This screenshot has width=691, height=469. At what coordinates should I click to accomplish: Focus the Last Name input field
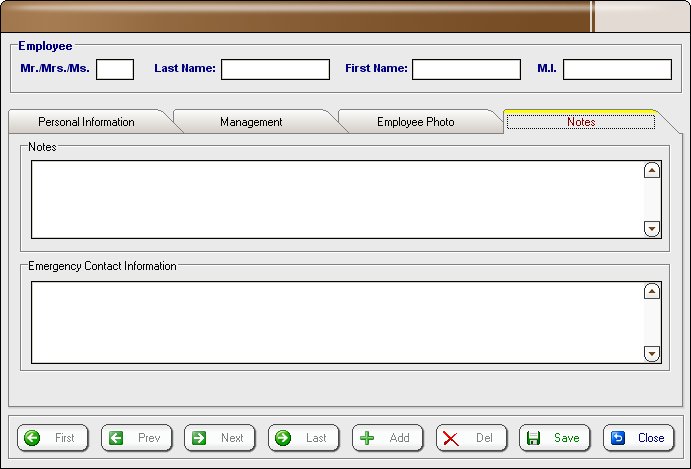point(275,70)
